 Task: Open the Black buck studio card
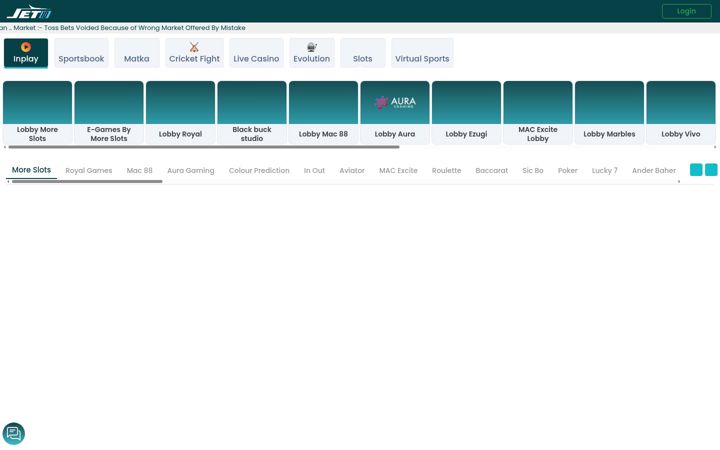(252, 112)
